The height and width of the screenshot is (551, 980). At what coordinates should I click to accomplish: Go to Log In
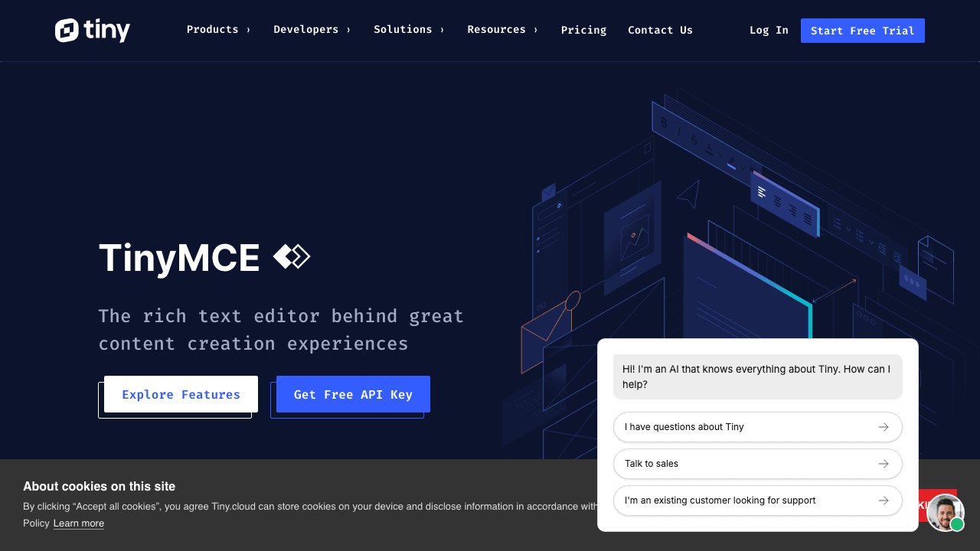pyautogui.click(x=769, y=31)
